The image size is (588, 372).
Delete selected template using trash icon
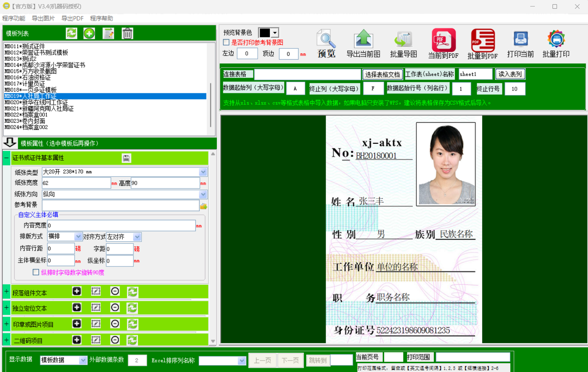pos(127,33)
